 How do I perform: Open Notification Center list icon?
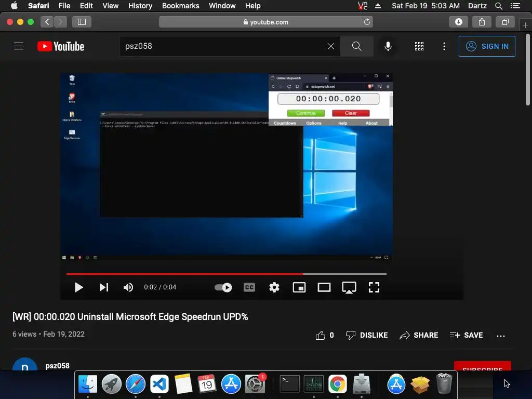(x=515, y=6)
